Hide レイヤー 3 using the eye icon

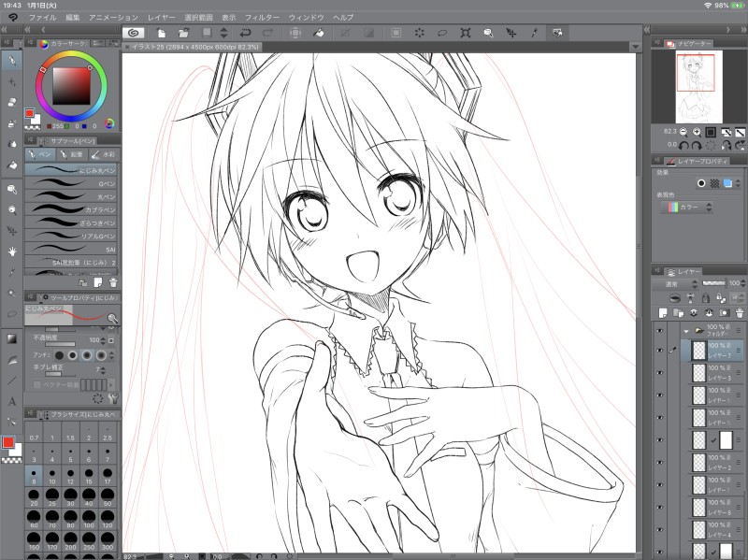coord(660,373)
